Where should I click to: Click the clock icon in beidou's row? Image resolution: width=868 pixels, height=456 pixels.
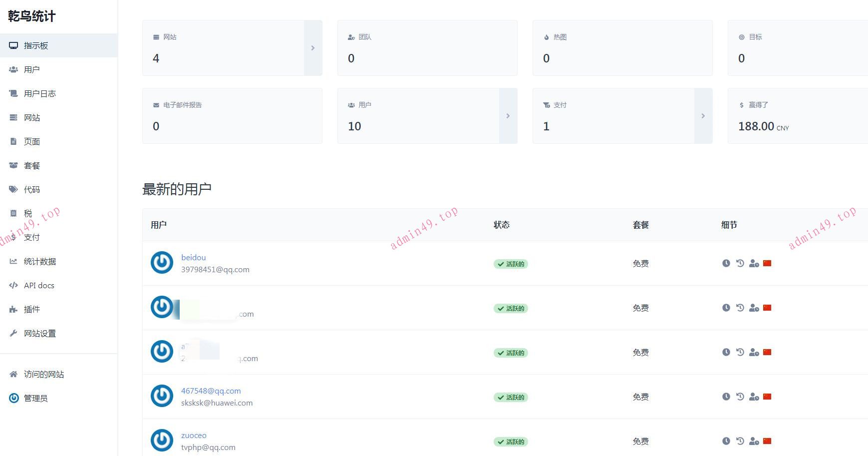[726, 263]
